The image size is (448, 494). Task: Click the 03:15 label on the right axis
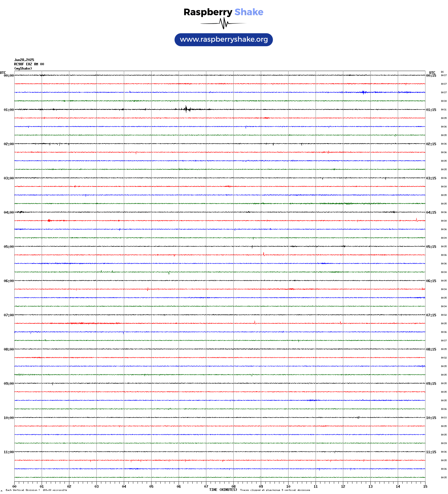(x=431, y=178)
